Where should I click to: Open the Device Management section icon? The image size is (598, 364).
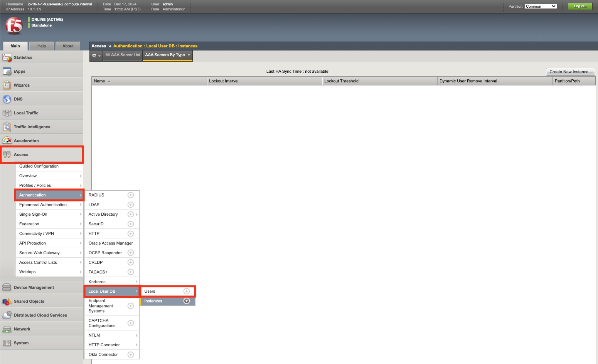(7, 287)
